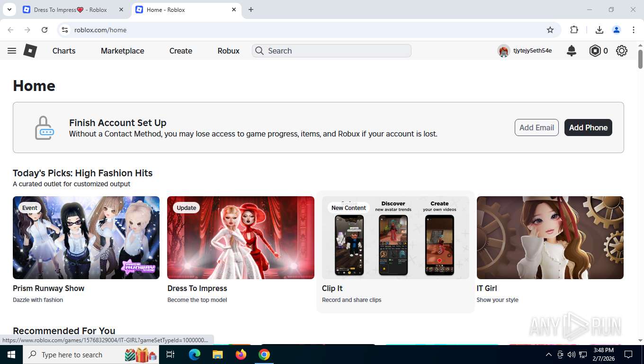Close the Home - Roblox tab
The width and height of the screenshot is (644, 364).
coord(234,9)
